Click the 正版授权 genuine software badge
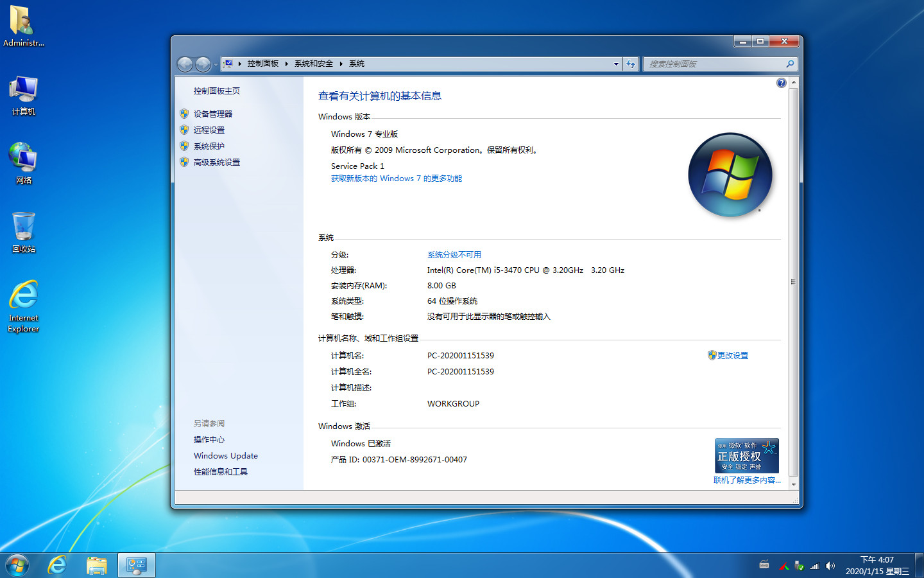 [747, 455]
